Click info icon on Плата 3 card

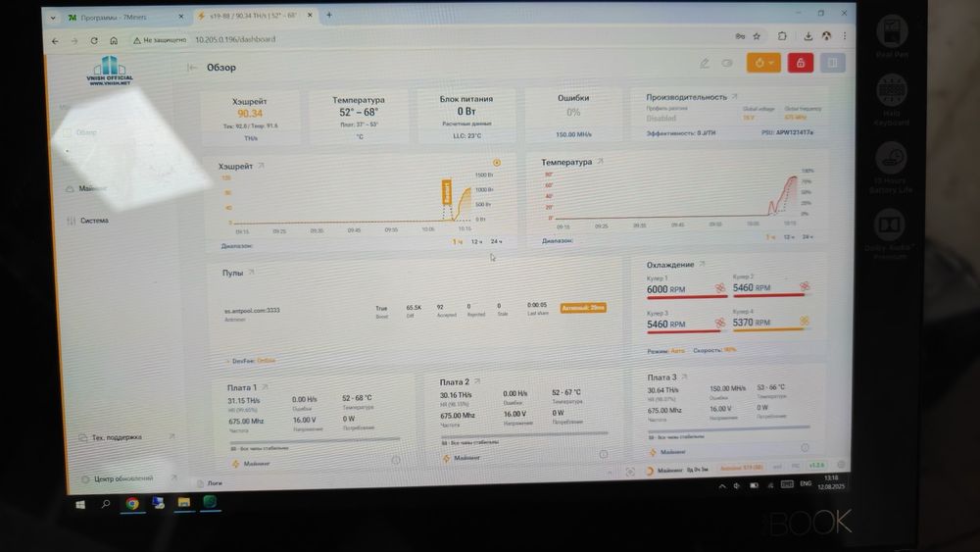(805, 448)
